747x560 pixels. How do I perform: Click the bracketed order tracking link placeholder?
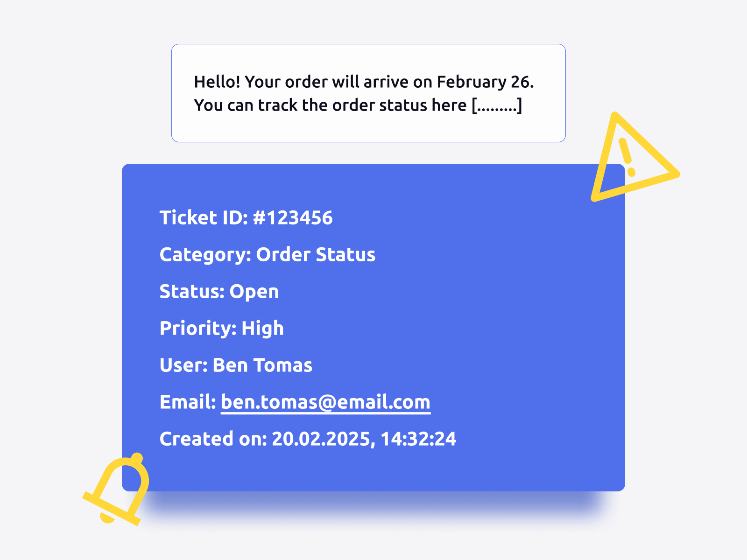[497, 105]
